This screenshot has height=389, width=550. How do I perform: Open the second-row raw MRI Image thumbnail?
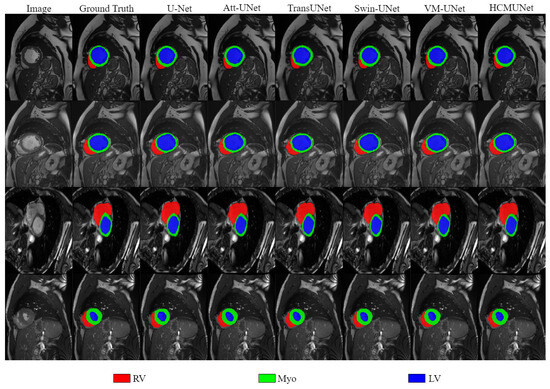[39, 144]
